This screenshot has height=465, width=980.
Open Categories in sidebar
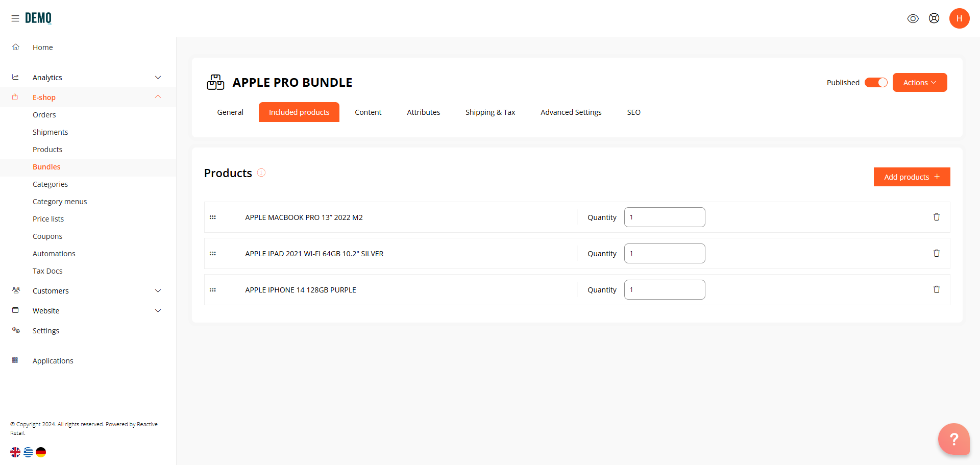click(50, 184)
